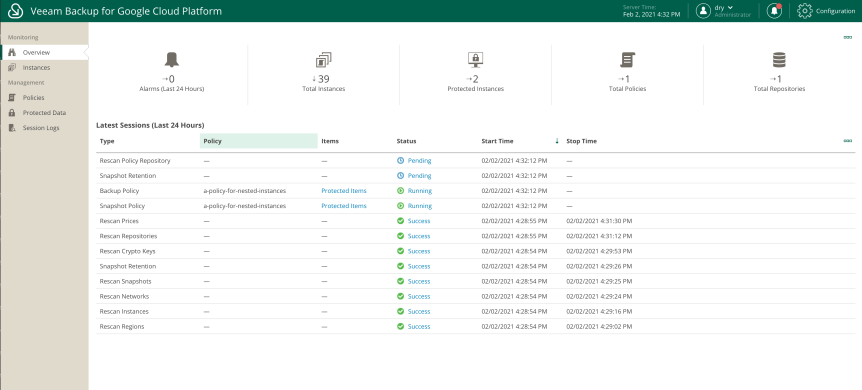This screenshot has height=390, width=862.
Task: Click the Alarms bell widget icon
Action: pyautogui.click(x=172, y=59)
